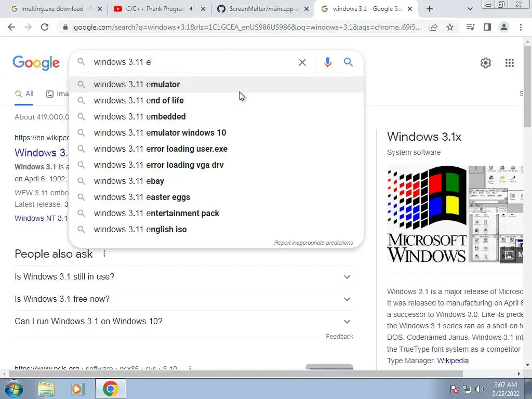This screenshot has width=532, height=399.
Task: Click the Feedback link
Action: (339, 337)
